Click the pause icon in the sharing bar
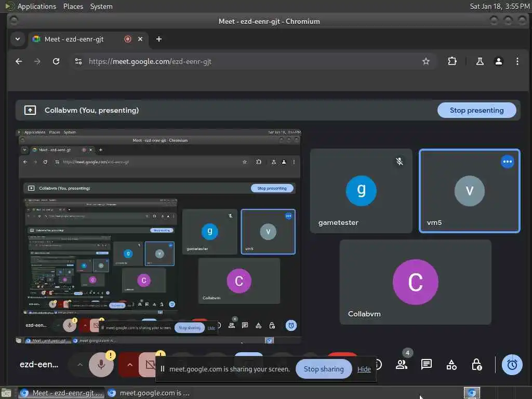This screenshot has width=532, height=399. (163, 369)
